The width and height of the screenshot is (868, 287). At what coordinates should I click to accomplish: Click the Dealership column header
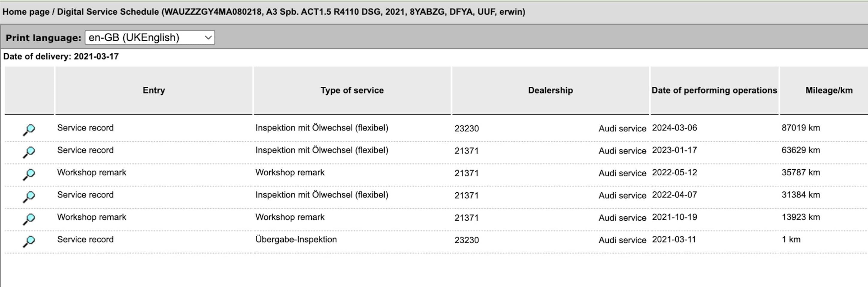click(x=550, y=90)
